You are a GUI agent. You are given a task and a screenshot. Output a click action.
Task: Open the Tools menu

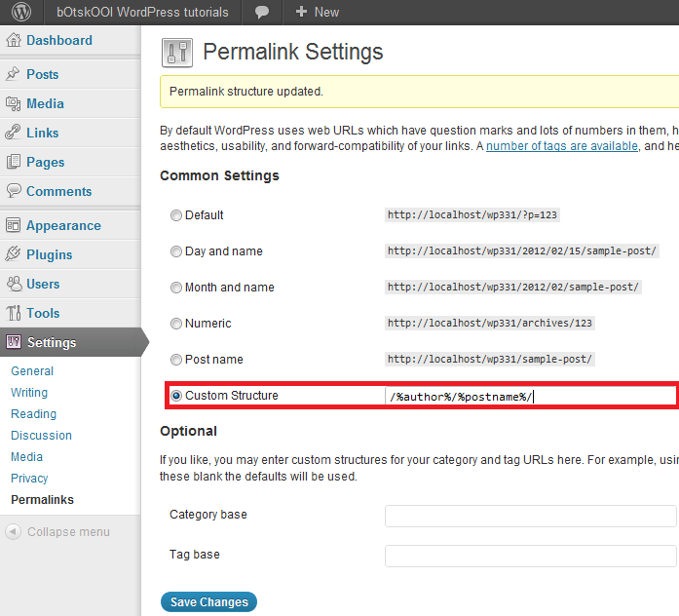tap(43, 313)
